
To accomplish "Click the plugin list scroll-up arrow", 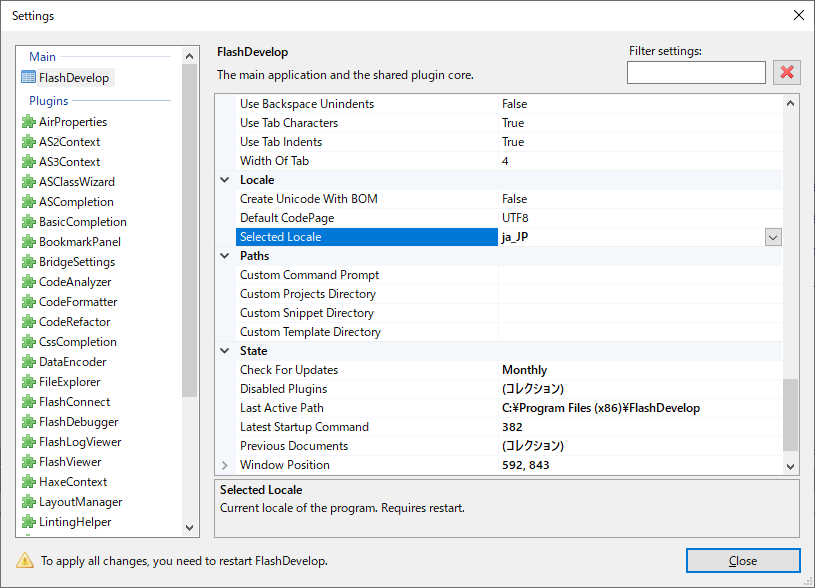I will pos(190,56).
